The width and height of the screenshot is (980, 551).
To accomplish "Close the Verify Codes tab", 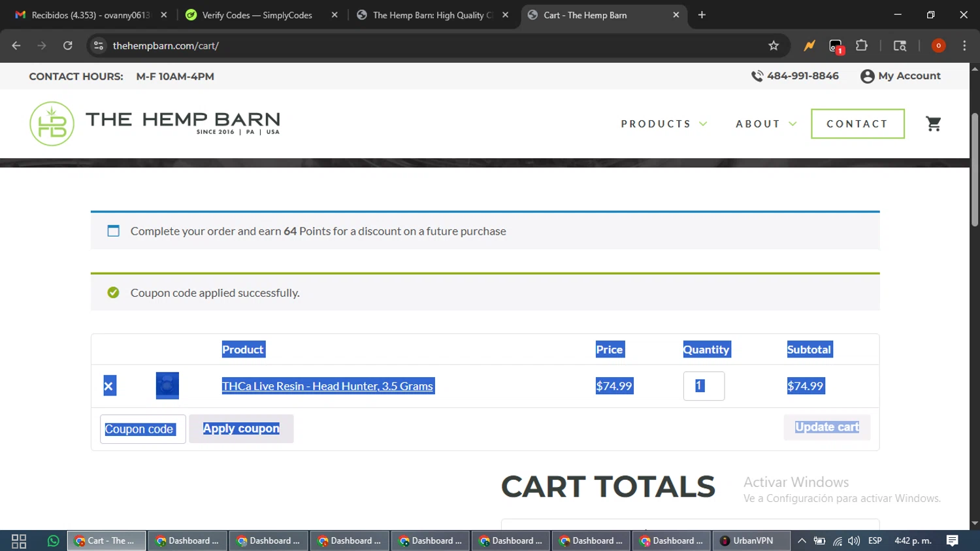I will pyautogui.click(x=335, y=15).
